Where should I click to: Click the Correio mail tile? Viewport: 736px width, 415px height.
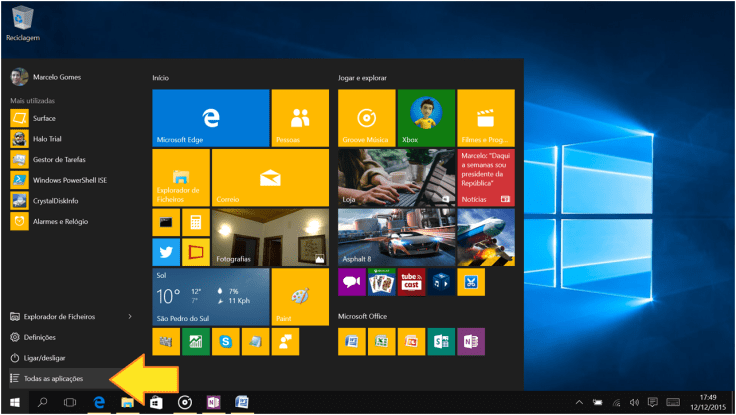[x=269, y=177]
